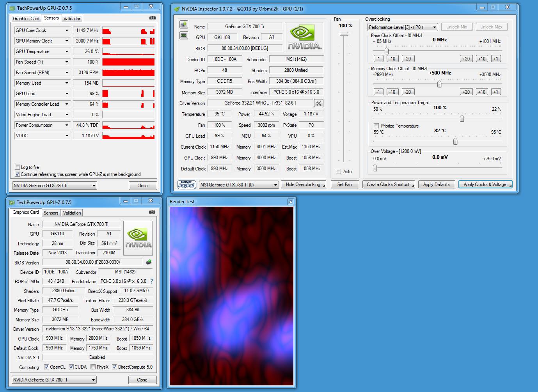Toggle the Auto fan checkbox
The width and height of the screenshot is (538, 392).
(x=339, y=172)
